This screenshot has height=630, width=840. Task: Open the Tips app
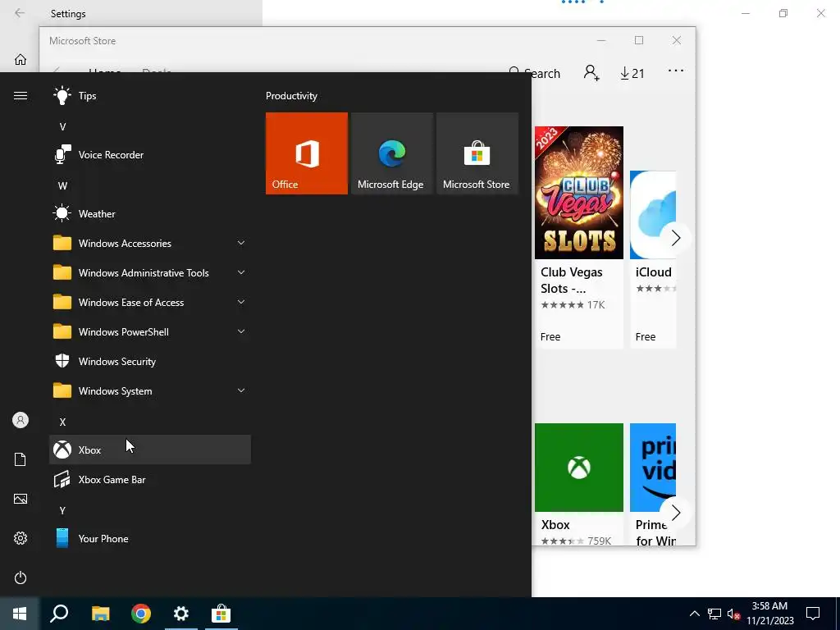[x=150, y=96]
